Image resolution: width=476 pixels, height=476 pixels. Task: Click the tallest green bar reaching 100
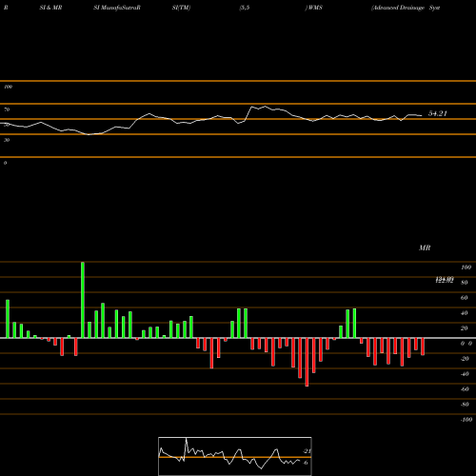click(83, 300)
